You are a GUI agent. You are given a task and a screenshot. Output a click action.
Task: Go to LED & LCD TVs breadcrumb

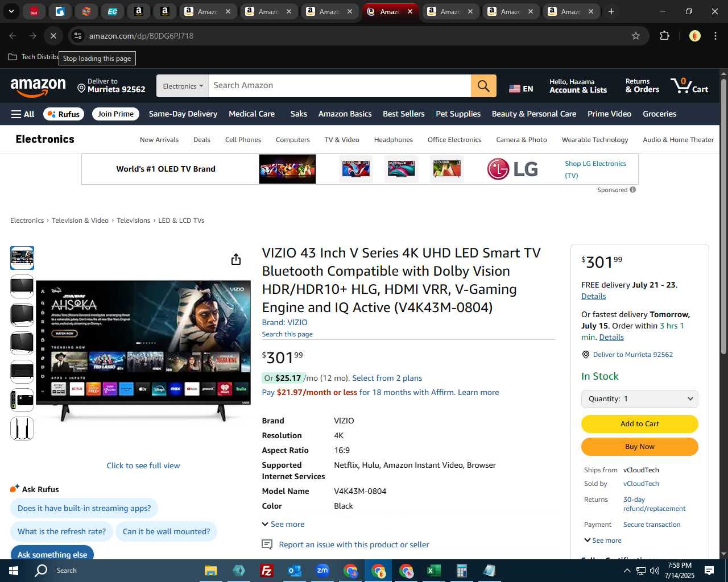pos(181,221)
